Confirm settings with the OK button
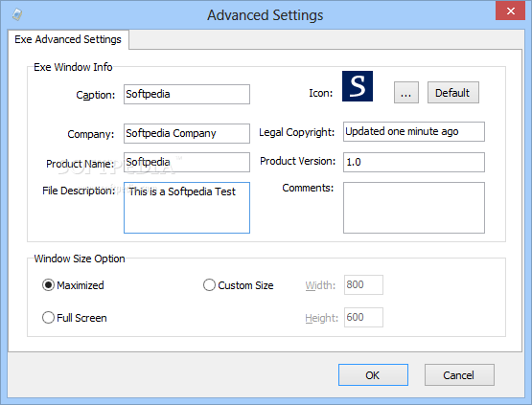This screenshot has height=405, width=532. coord(373,374)
